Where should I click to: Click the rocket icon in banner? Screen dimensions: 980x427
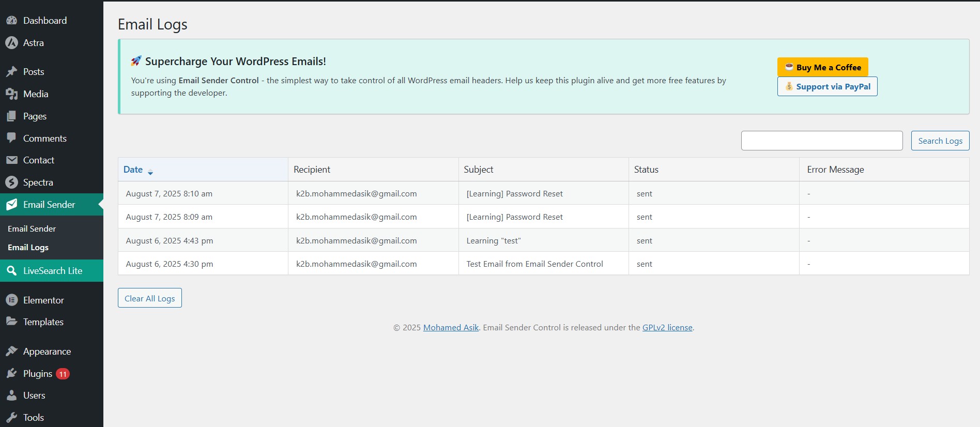136,61
